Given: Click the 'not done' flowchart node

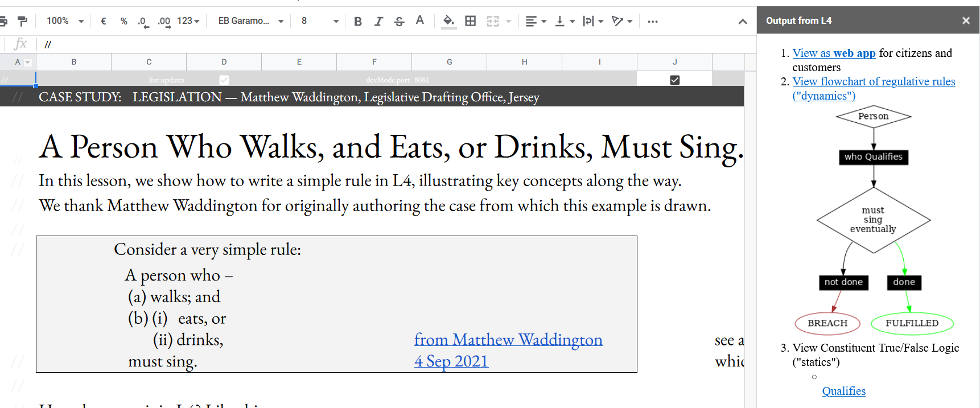Looking at the screenshot, I should [x=843, y=282].
